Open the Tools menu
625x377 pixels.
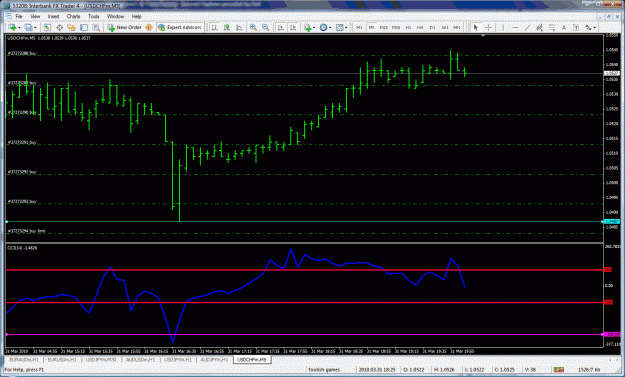click(93, 16)
